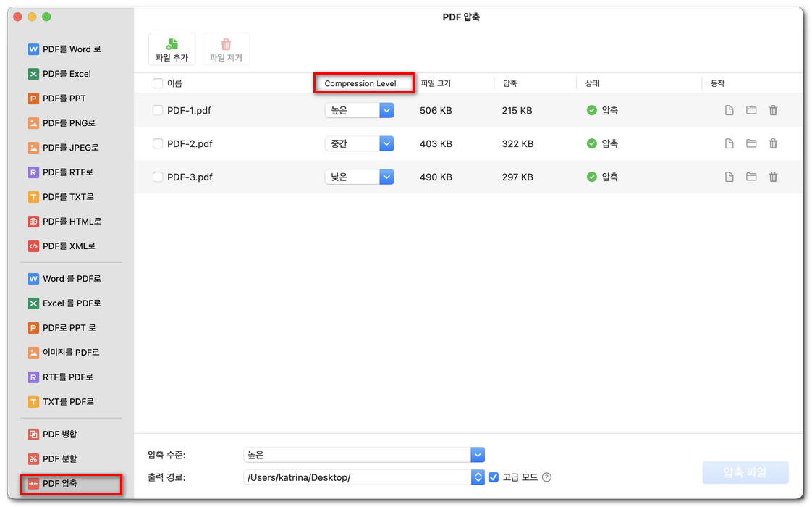Delete PDF-2.pdf with trash icon

click(x=773, y=143)
